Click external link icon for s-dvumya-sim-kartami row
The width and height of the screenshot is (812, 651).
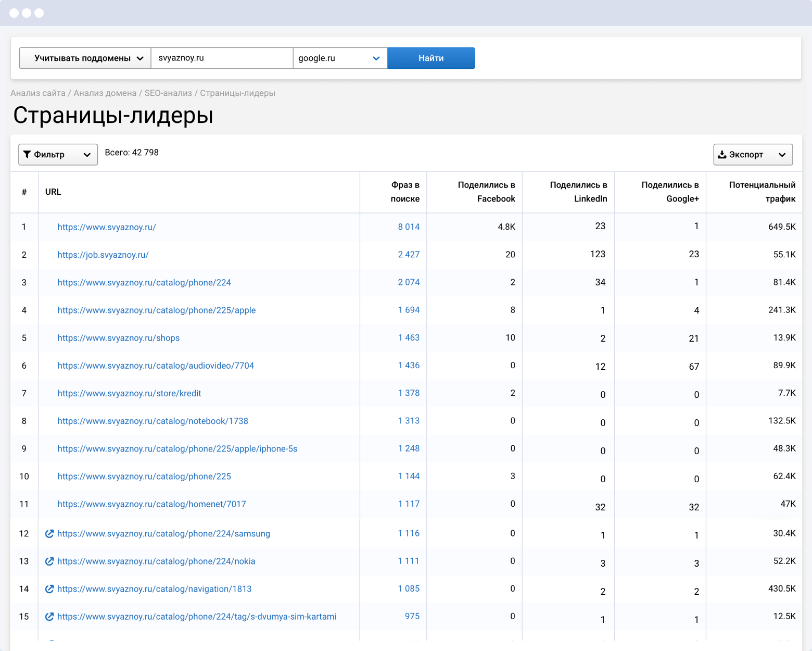click(49, 617)
